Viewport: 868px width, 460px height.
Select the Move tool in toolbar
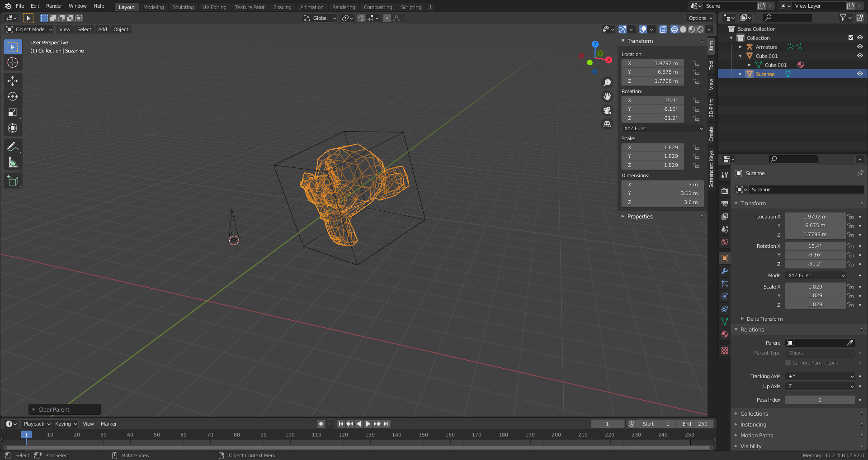click(13, 81)
